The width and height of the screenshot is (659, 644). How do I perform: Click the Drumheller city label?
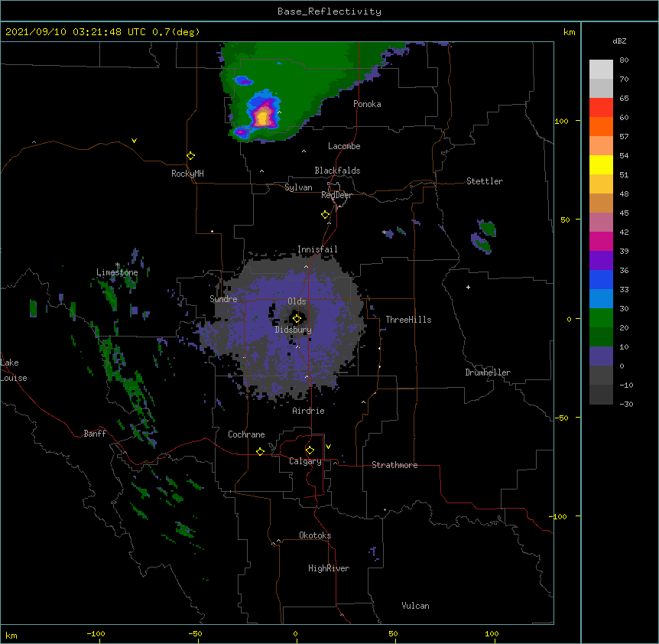point(488,372)
